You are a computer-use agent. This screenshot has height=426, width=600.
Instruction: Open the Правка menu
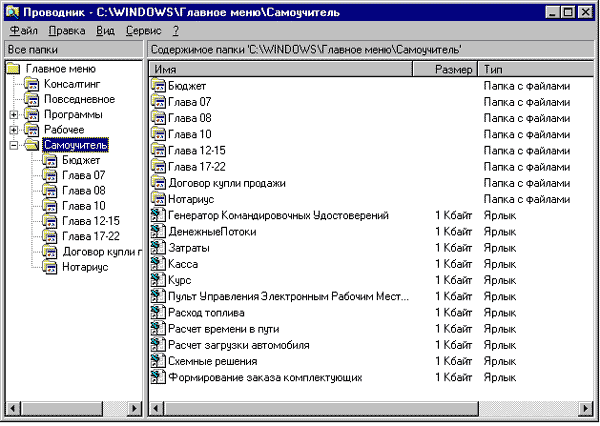point(67,31)
